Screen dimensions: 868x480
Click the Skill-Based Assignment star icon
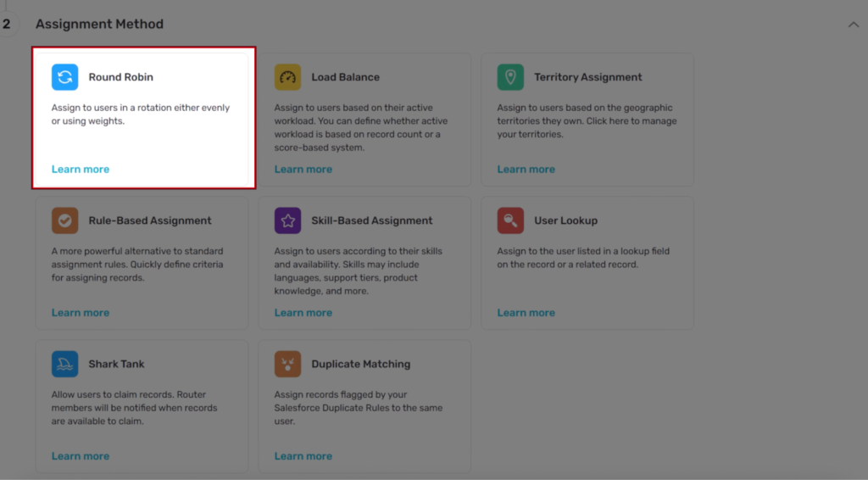tap(287, 220)
